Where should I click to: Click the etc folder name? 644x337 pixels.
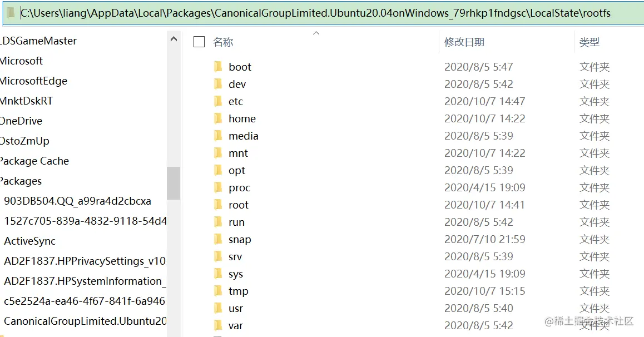236,101
